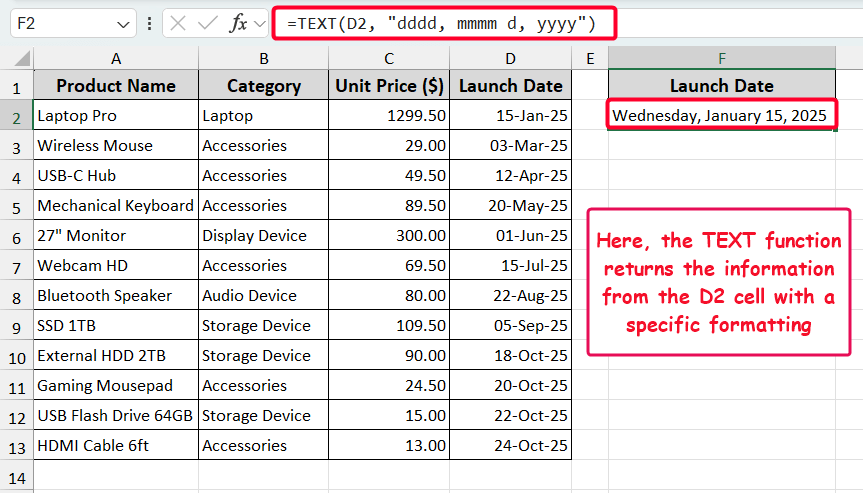Click the Unit Price ($) header cell
Viewport: 863px width, 493px height.
389,86
